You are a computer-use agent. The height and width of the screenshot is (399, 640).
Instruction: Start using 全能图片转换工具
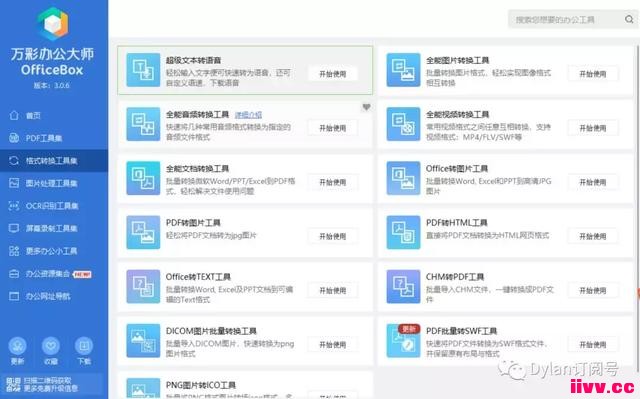tap(593, 74)
